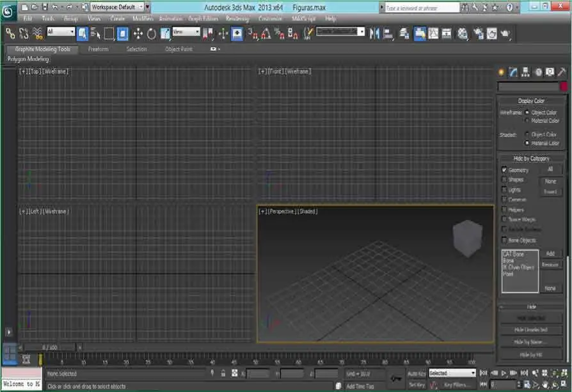Activate the Select and Uniform Scale tool
The height and width of the screenshot is (392, 572).
click(x=165, y=34)
